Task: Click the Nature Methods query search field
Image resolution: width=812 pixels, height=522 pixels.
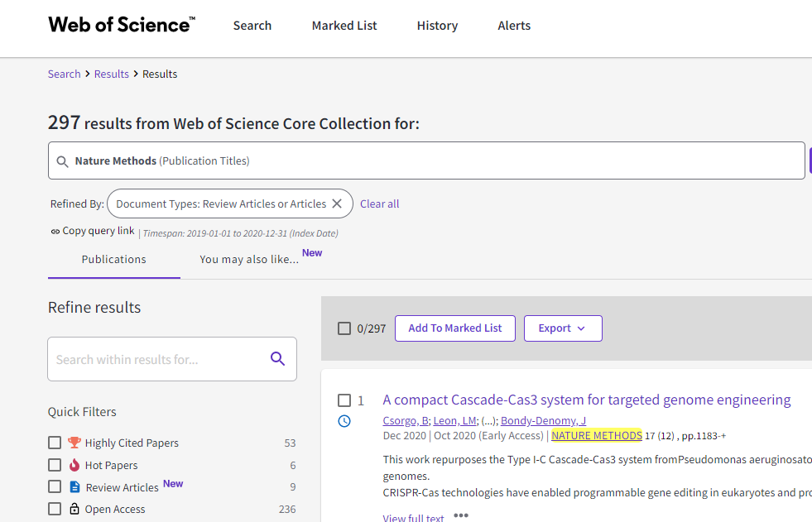Action: click(x=426, y=160)
